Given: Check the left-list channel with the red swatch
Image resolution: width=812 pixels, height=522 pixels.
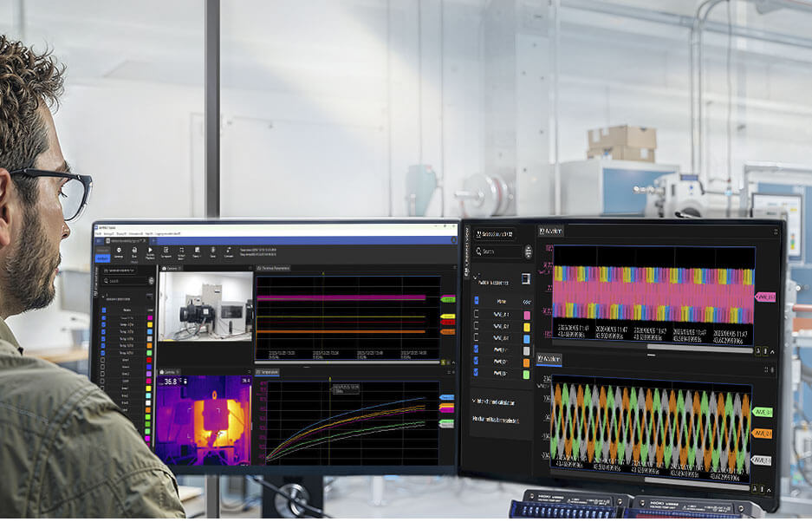Looking at the screenshot, I should coord(102,360).
